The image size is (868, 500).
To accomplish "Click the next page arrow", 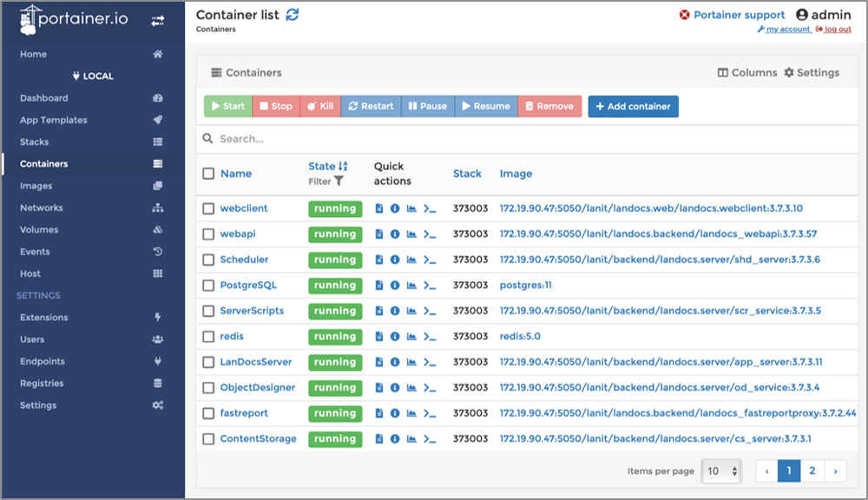I will click(x=835, y=471).
